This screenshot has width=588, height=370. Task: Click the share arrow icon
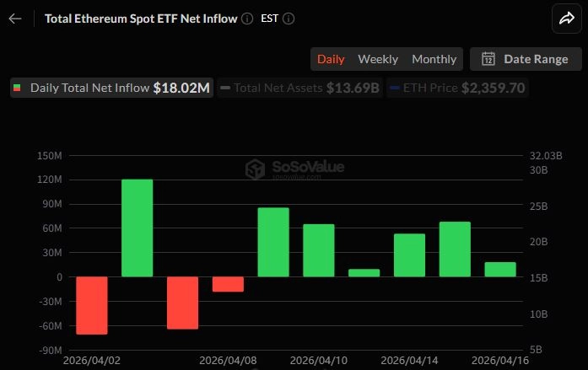(x=564, y=19)
